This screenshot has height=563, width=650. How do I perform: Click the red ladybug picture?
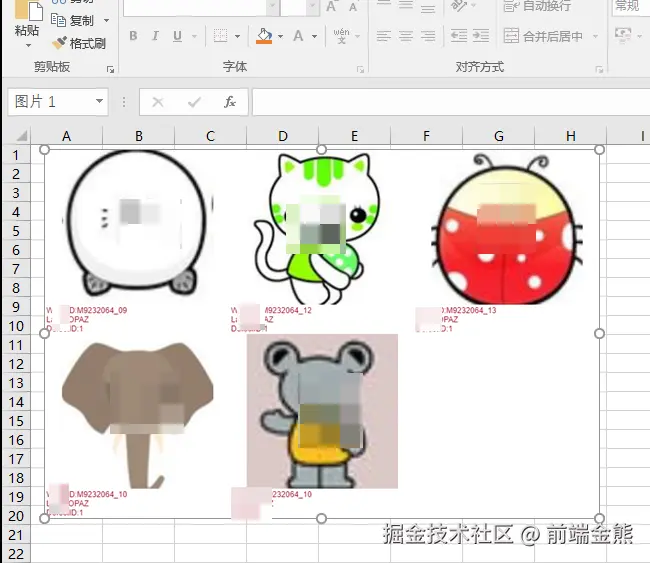(x=507, y=229)
